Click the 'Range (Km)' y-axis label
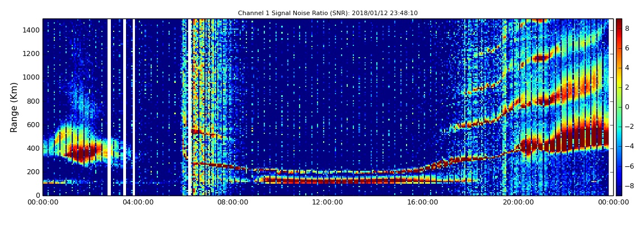 pos(14,107)
